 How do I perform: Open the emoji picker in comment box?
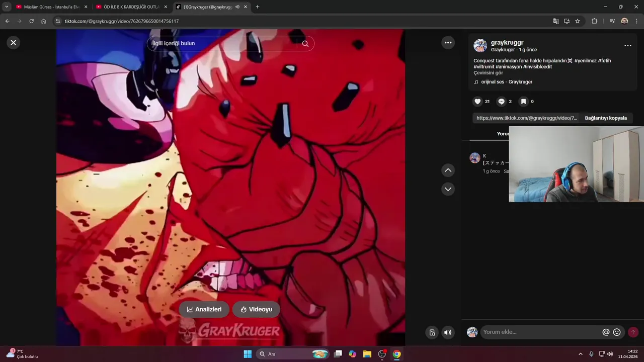(x=617, y=332)
